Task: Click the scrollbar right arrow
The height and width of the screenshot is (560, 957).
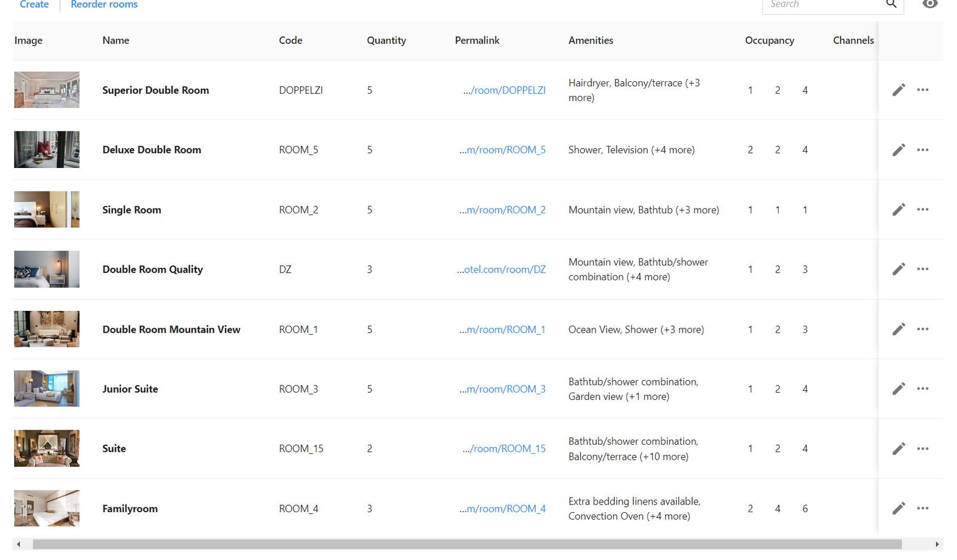Action: click(937, 544)
